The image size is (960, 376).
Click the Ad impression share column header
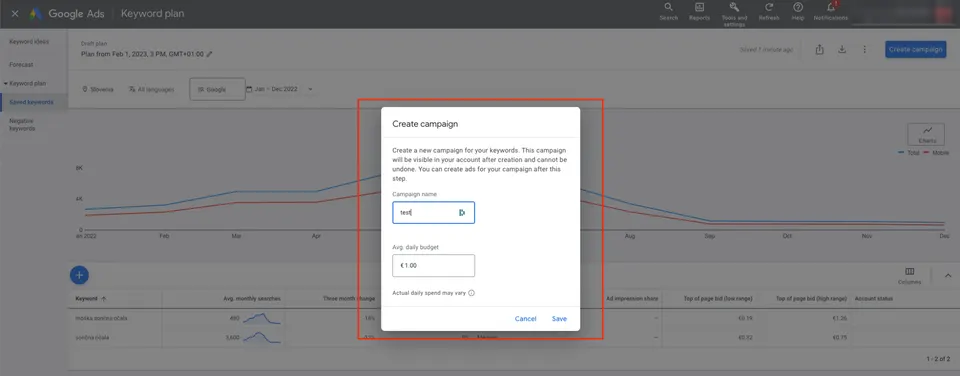click(632, 299)
